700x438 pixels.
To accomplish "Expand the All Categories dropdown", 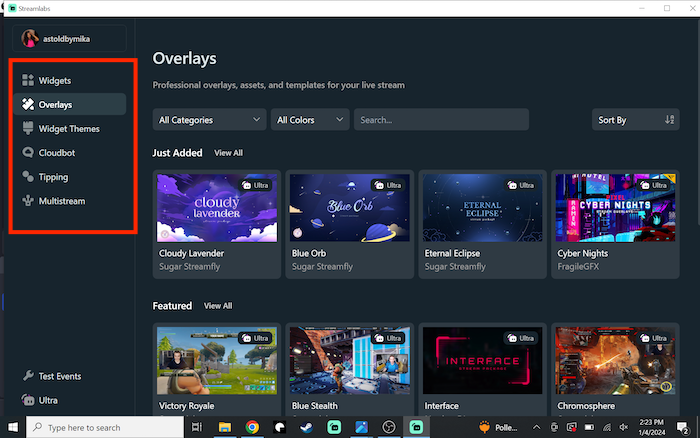I will tap(209, 120).
